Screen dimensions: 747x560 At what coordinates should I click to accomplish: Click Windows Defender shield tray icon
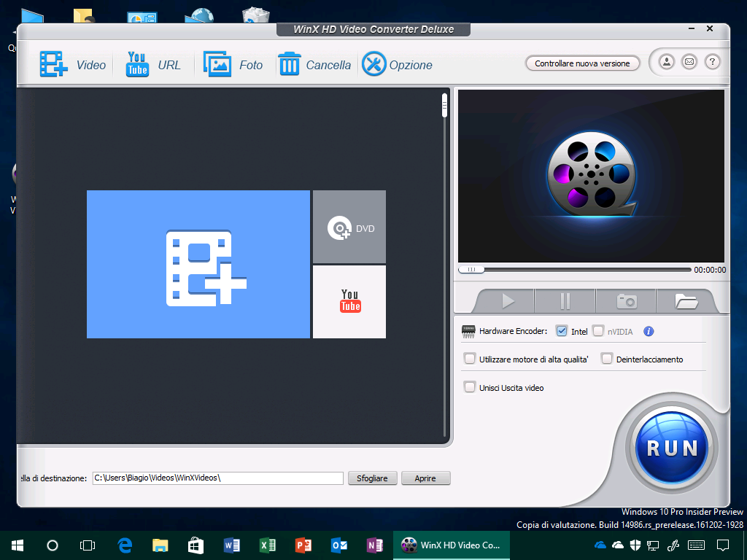(635, 545)
